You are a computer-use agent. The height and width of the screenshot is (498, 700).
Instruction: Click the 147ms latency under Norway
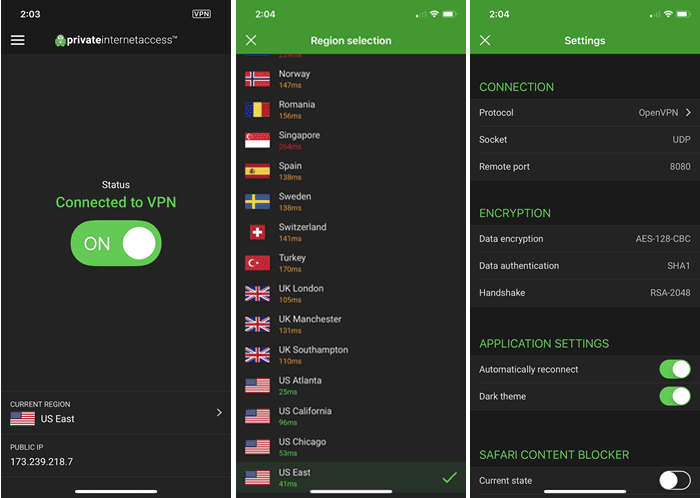pyautogui.click(x=290, y=85)
